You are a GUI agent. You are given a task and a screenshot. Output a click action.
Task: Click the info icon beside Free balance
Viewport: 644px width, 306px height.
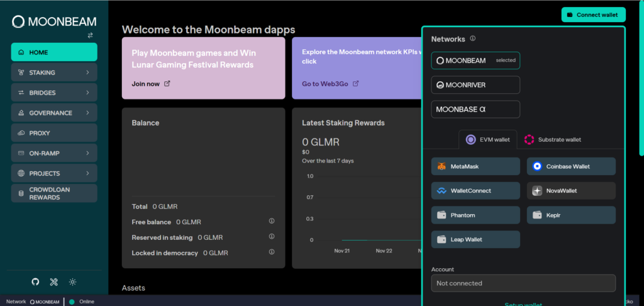click(272, 222)
